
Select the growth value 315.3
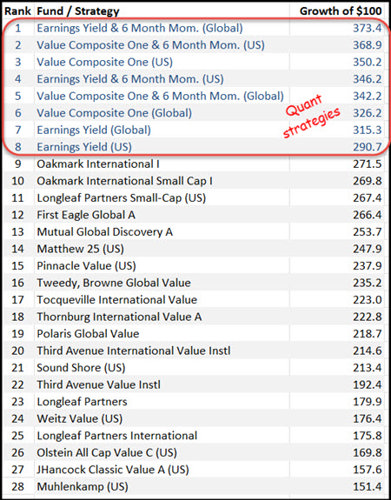pos(367,130)
